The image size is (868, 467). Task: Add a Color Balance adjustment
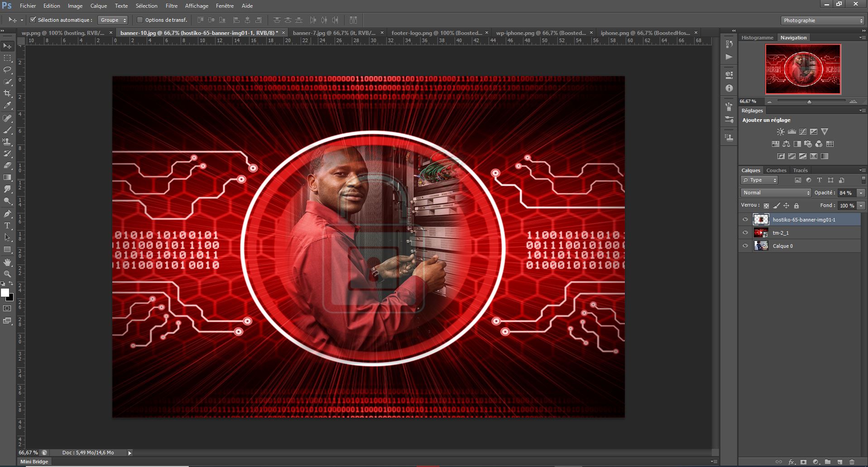[x=786, y=144]
